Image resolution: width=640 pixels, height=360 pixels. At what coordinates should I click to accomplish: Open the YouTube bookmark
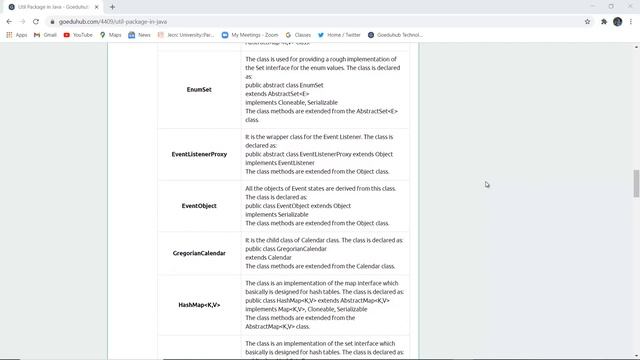click(78, 35)
